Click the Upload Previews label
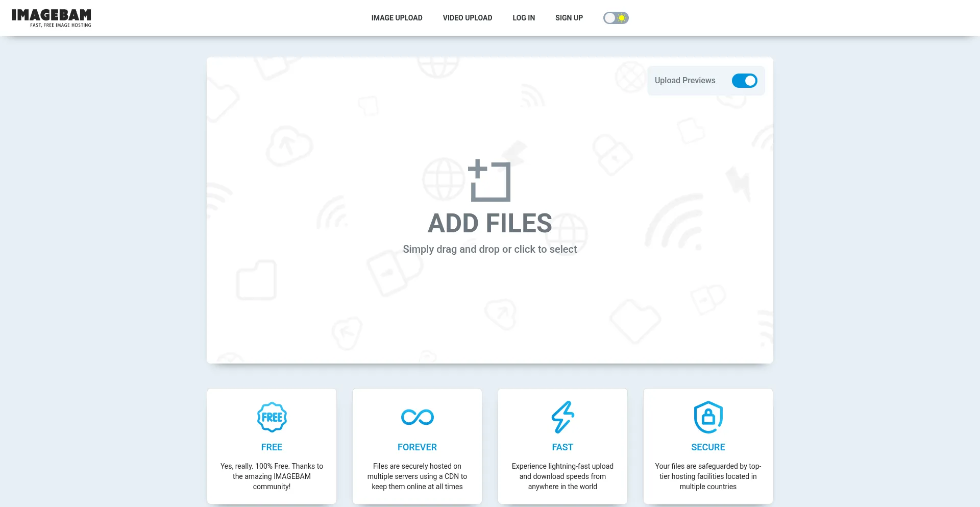The width and height of the screenshot is (980, 507). click(685, 81)
